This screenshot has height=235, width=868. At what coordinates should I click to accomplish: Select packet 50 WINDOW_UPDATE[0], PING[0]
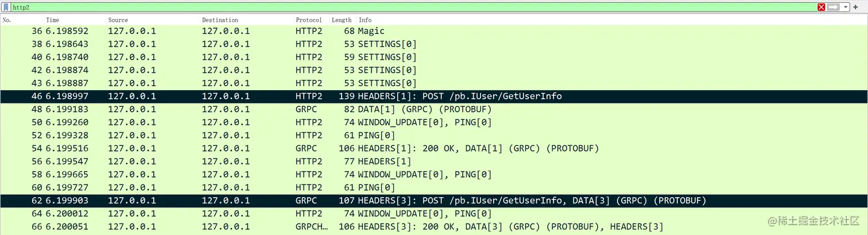434,122
